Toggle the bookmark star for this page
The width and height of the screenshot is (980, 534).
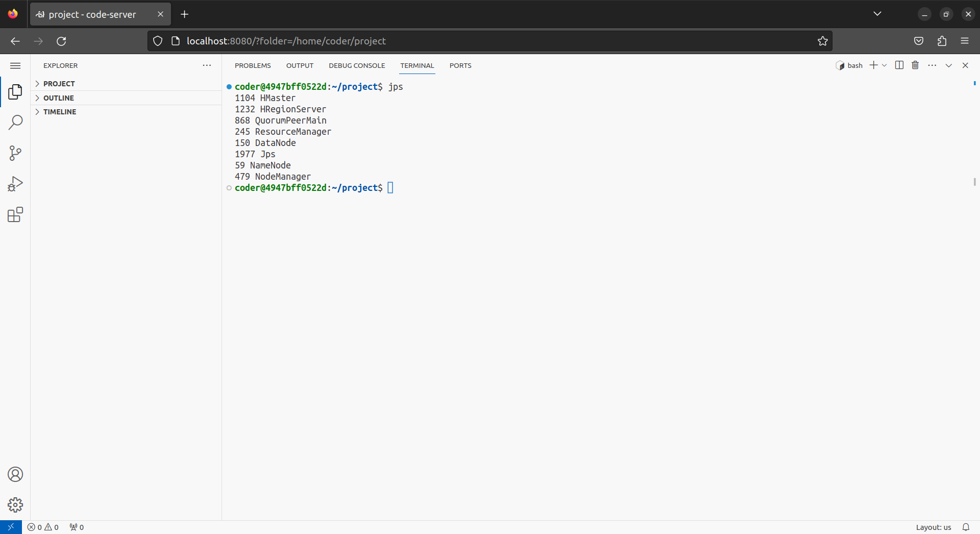[x=823, y=41]
